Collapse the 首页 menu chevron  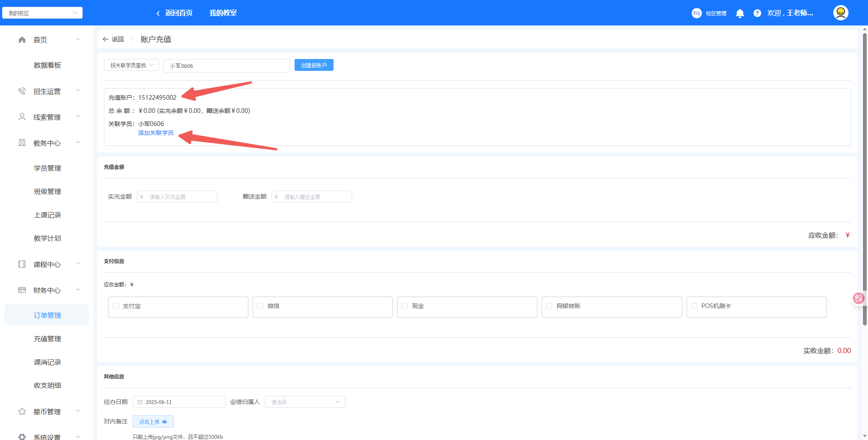point(78,39)
